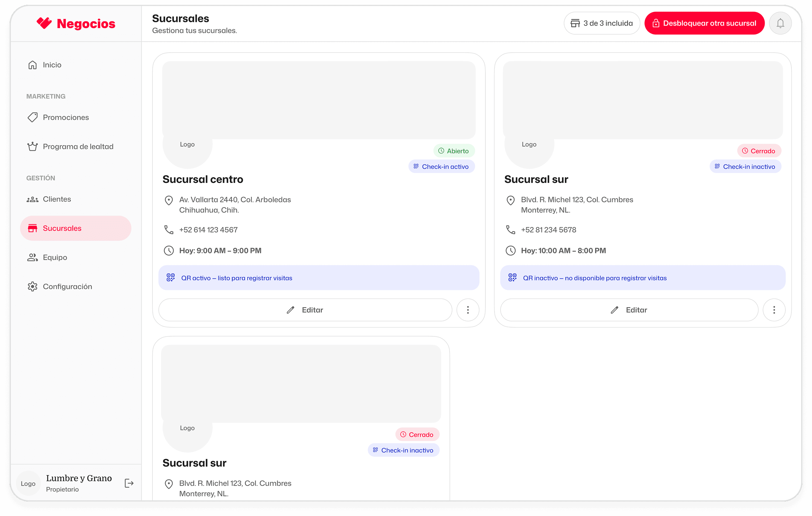Image resolution: width=812 pixels, height=516 pixels.
Task: Click the Negocios heart logo
Action: pyautogui.click(x=44, y=23)
